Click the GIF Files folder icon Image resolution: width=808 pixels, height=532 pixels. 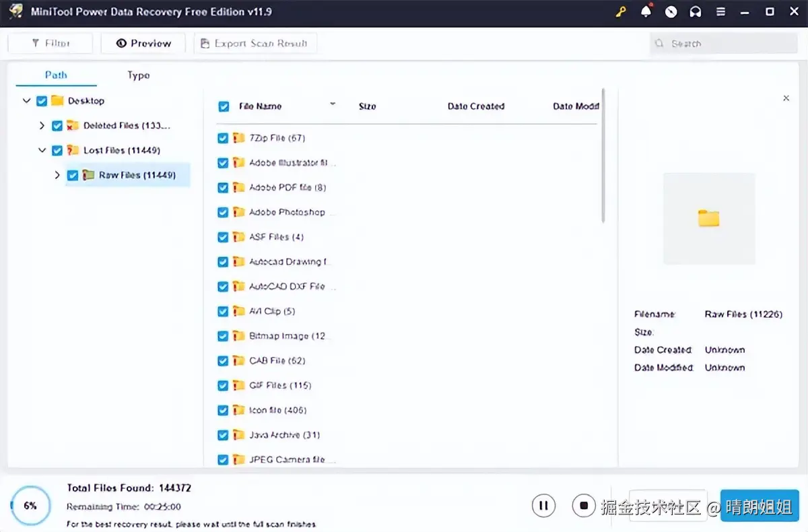click(x=238, y=385)
